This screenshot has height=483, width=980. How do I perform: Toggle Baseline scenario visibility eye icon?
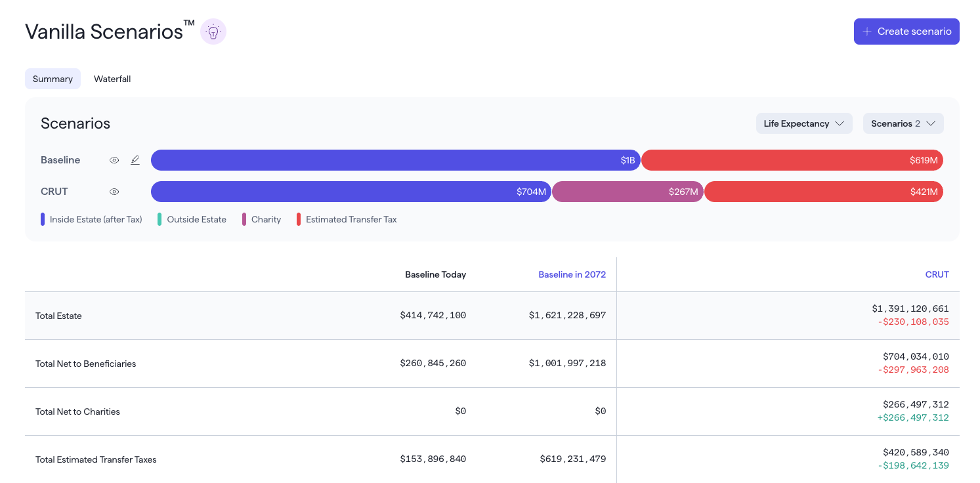coord(114,160)
